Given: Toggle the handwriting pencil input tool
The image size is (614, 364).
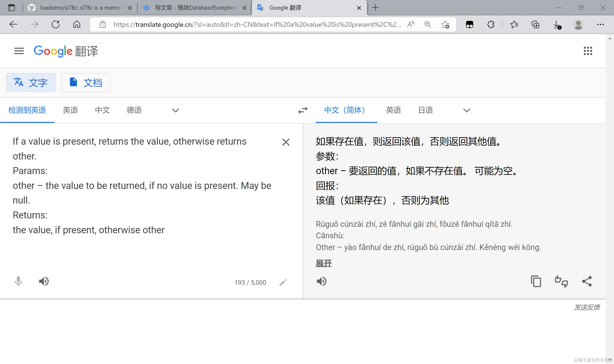Looking at the screenshot, I should tap(283, 282).
